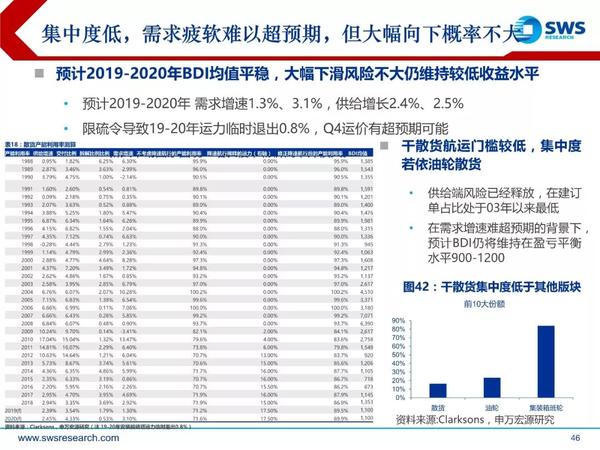Click the SWS Research logo

tap(550, 29)
